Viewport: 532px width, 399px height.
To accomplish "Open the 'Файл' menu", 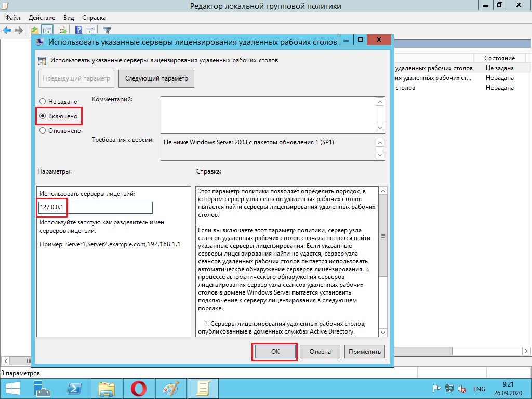I will tap(12, 18).
